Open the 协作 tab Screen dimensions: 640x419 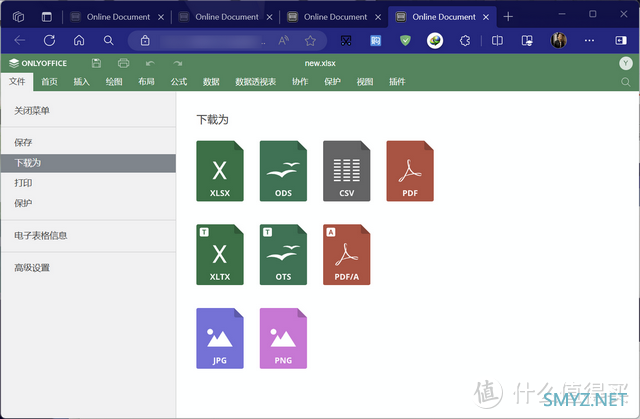(x=300, y=82)
